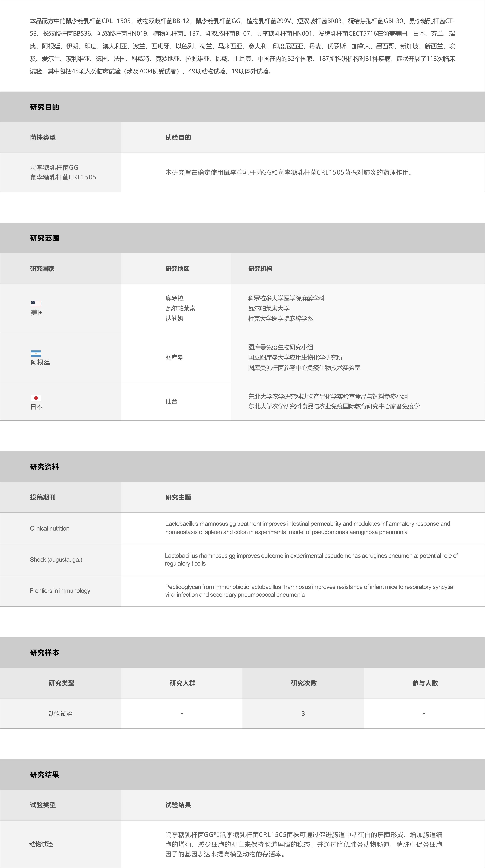The image size is (485, 868).
Task: Click the intro paragraph listing probiotic strains
Action: 242,46
